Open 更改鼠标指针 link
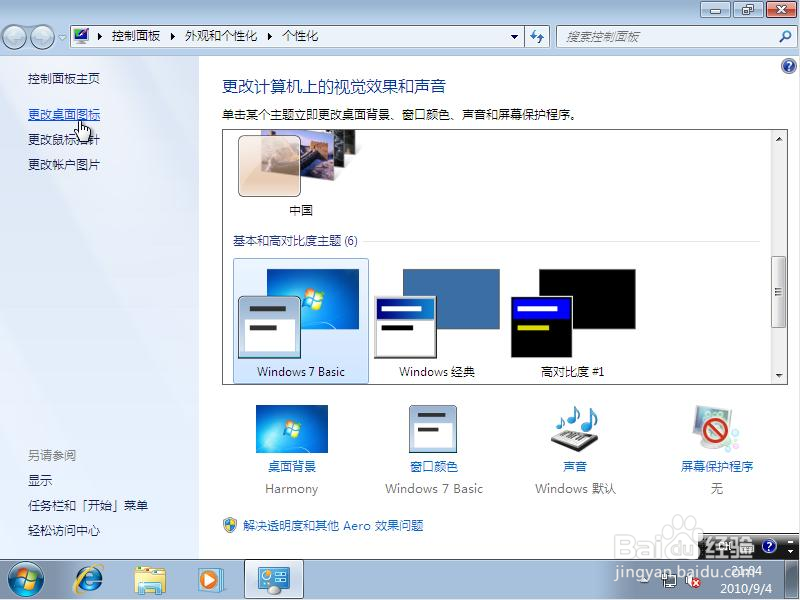Image resolution: width=800 pixels, height=600 pixels. point(64,139)
